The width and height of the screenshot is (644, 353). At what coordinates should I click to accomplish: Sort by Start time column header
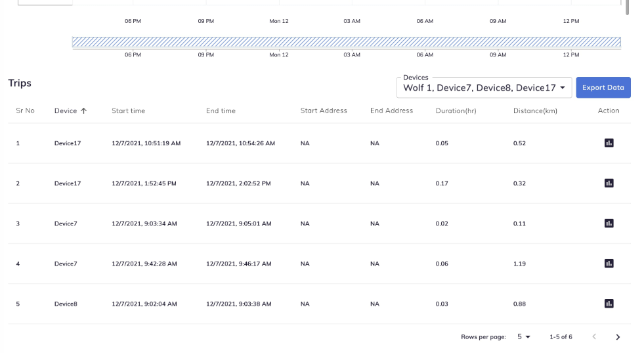point(128,111)
